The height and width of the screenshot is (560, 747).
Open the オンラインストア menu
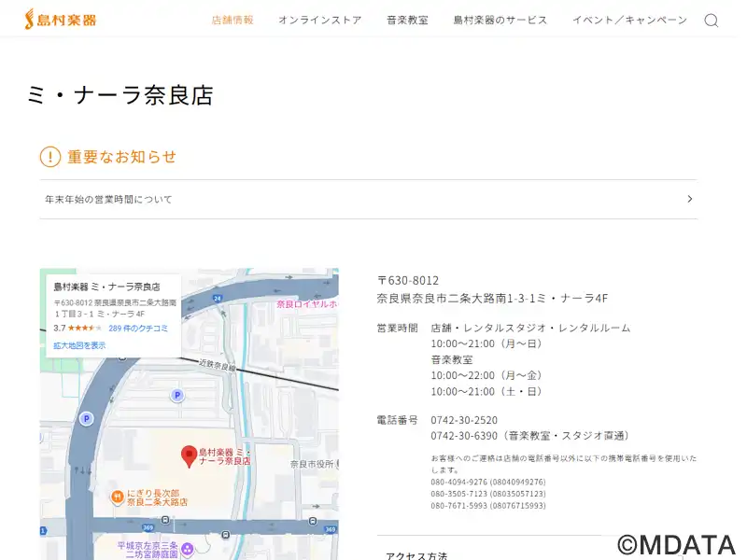pos(320,20)
